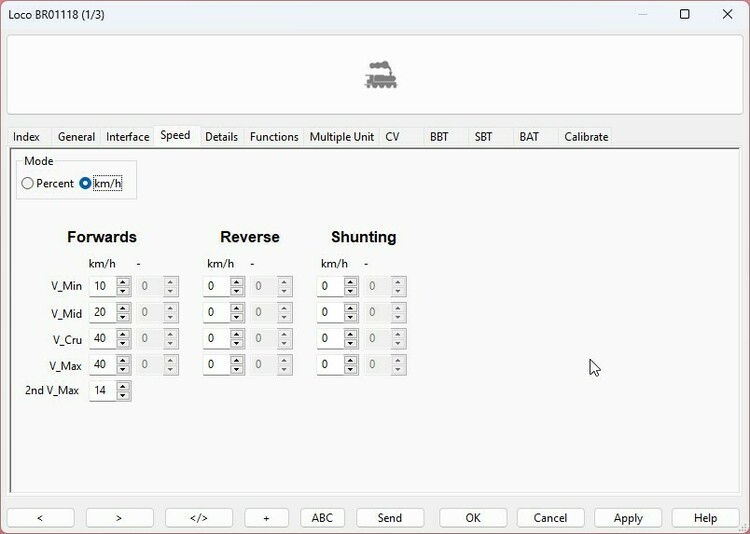Increase Forwards V_Mid km/h value
Viewport: 750px width, 534px height.
pos(123,308)
